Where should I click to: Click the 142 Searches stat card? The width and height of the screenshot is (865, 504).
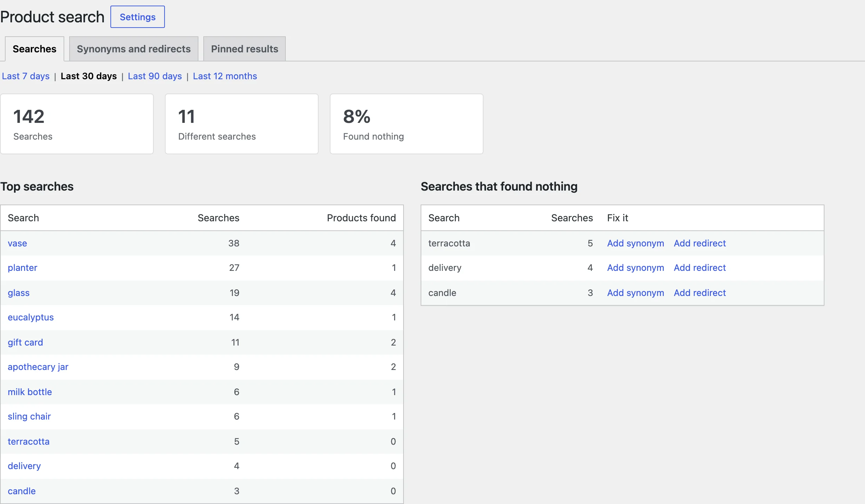click(77, 124)
